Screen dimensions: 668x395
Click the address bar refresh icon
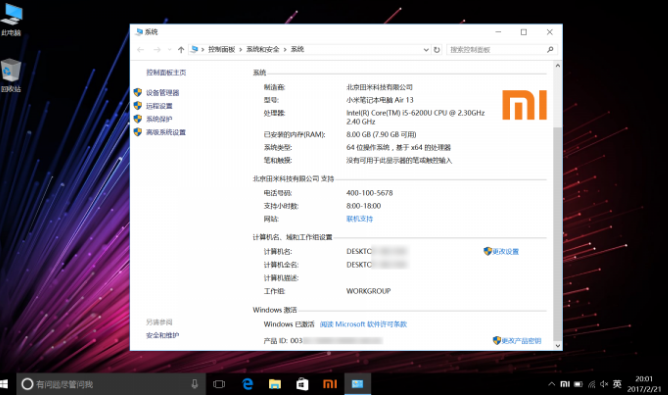coord(437,50)
